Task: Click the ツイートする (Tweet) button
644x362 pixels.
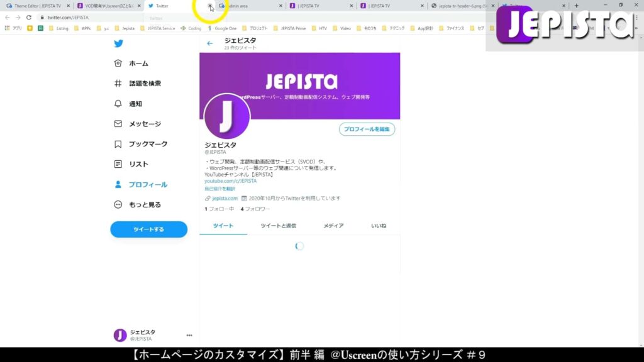Action: (x=148, y=229)
